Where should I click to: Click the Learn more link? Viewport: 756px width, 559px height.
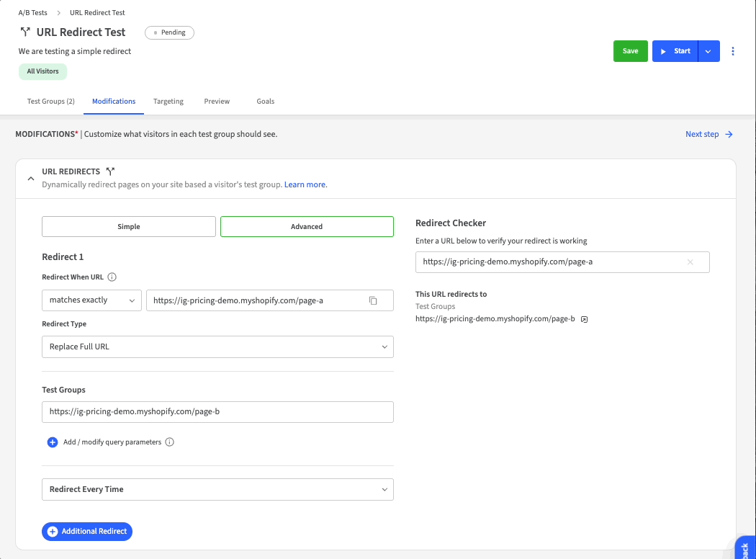[305, 184]
